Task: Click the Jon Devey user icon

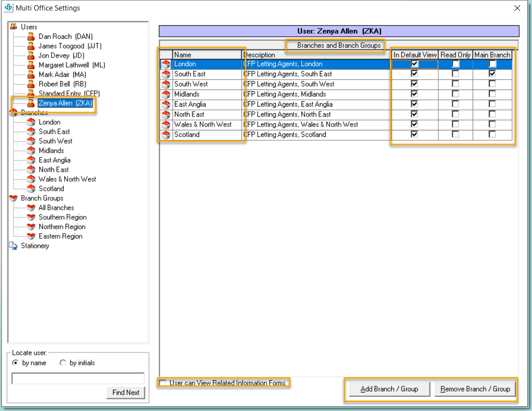Action: click(x=31, y=55)
